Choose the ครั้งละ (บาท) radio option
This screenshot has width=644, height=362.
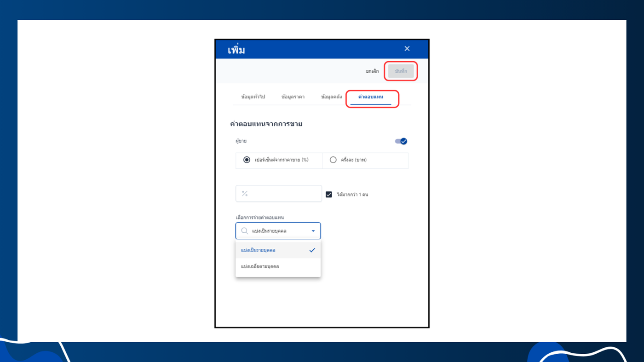coord(333,160)
